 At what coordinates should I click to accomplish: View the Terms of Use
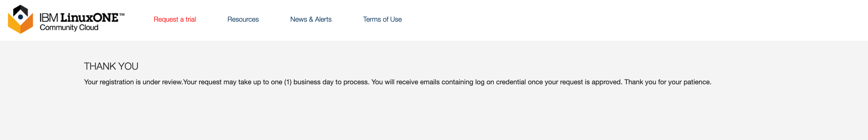point(382,19)
